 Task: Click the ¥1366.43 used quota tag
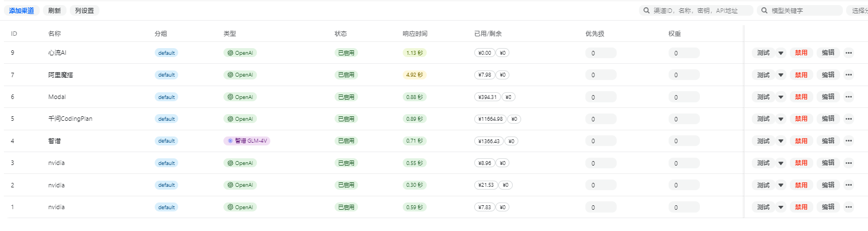coord(489,141)
